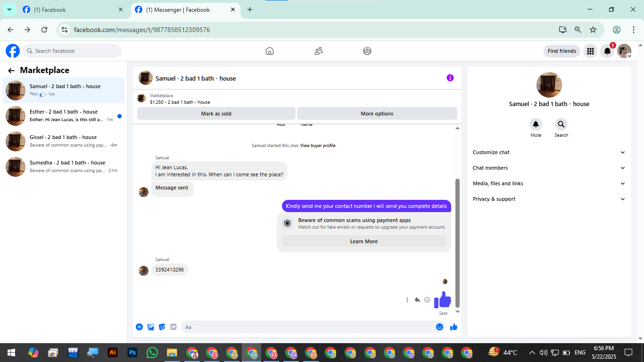Screen dimensions: 644x362
Task: Open WhatsApp from the taskbar
Action: point(152,353)
